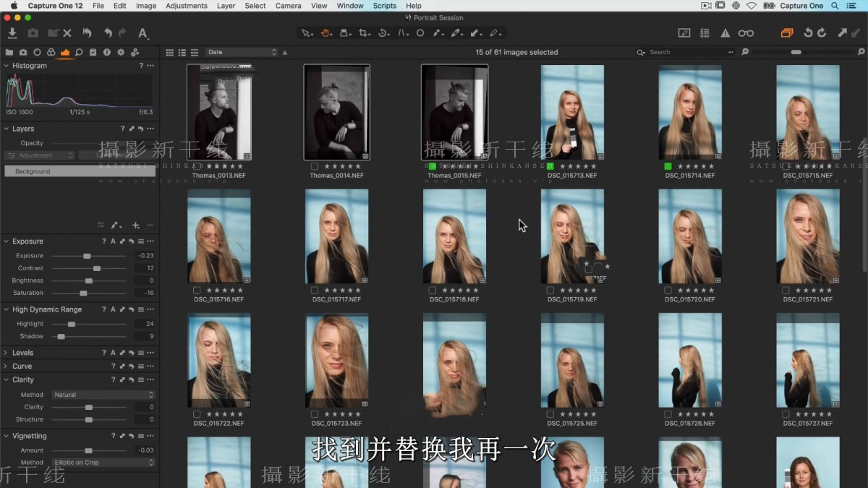Open the Clarity Method dropdown
The height and width of the screenshot is (488, 868).
point(103,395)
